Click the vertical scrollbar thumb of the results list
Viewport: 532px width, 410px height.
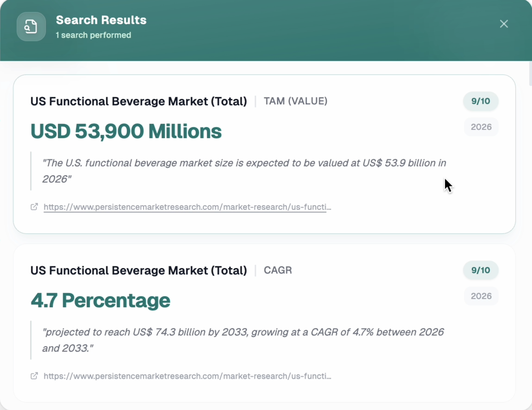tap(530, 73)
